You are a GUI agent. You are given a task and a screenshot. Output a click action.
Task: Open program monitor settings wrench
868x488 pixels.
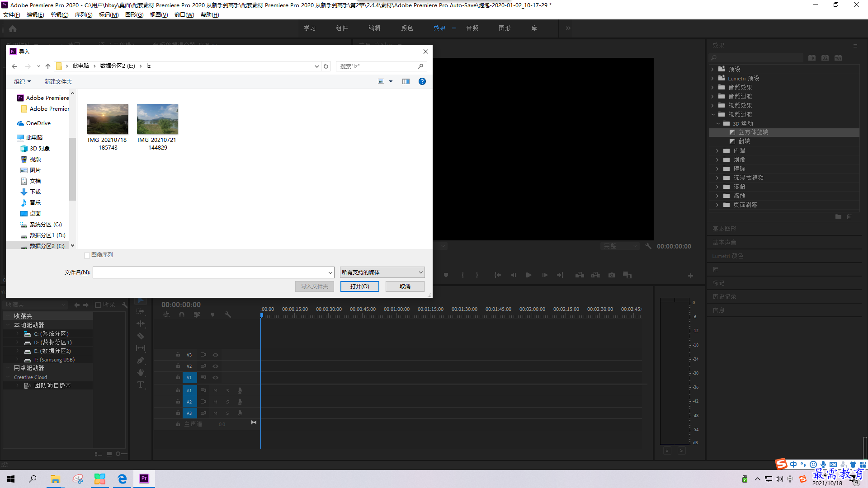648,246
